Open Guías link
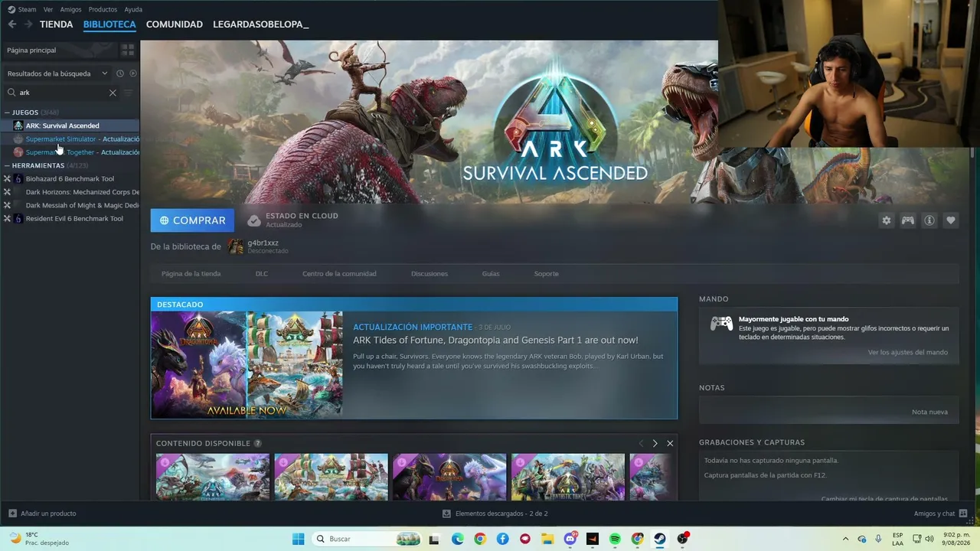Image resolution: width=980 pixels, height=551 pixels. (491, 274)
